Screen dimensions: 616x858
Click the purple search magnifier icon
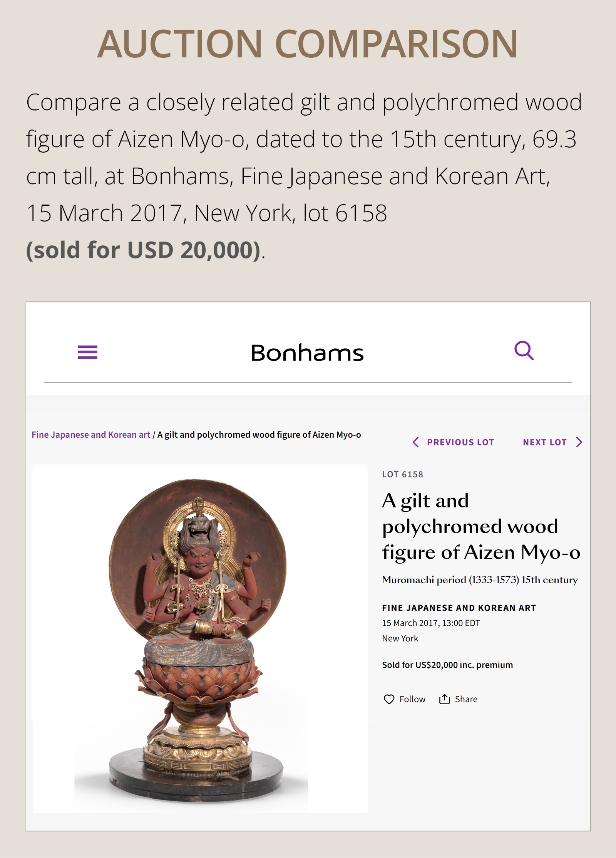point(524,350)
